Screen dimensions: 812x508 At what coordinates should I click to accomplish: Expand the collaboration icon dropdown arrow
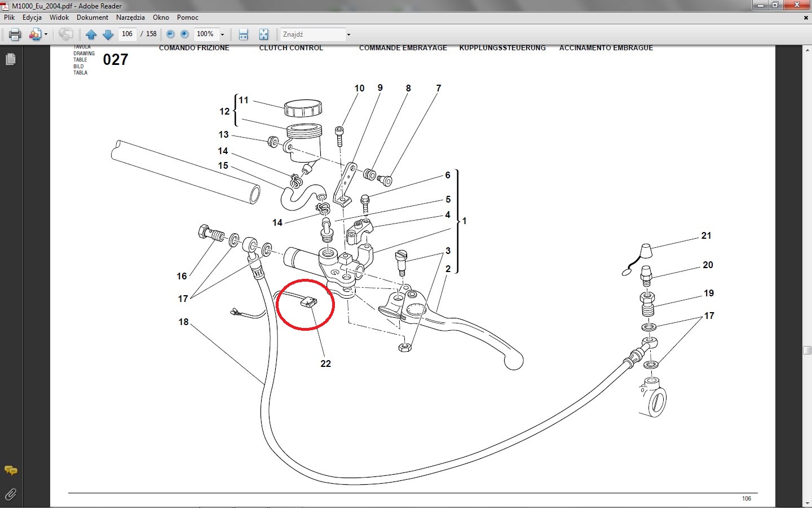click(46, 34)
